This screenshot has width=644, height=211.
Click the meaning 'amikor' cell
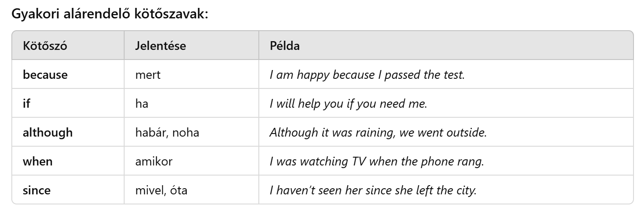coord(154,162)
